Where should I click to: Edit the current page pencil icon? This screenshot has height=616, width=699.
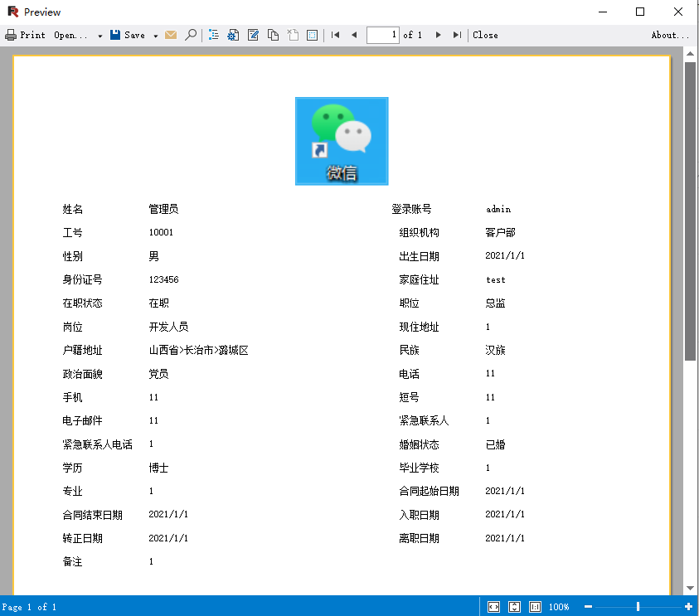(253, 35)
